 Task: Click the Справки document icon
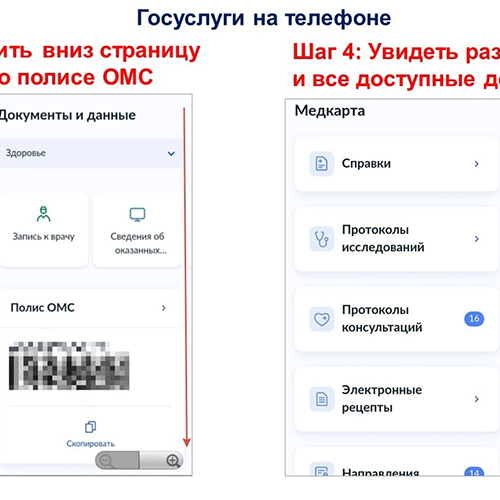pyautogui.click(x=322, y=164)
